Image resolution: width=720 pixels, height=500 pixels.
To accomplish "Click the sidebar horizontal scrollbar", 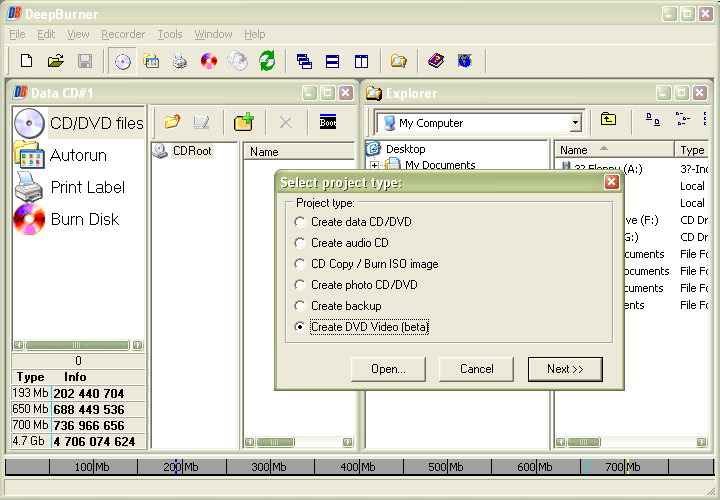I will tap(78, 346).
